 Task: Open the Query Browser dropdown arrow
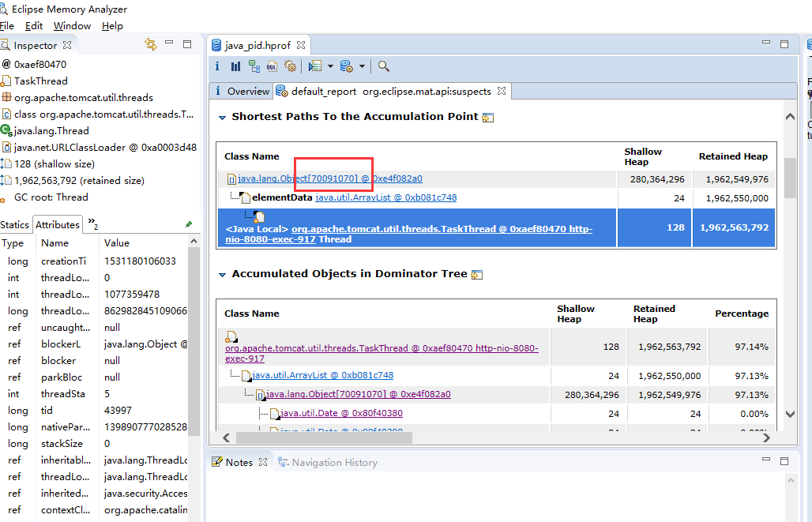(363, 67)
